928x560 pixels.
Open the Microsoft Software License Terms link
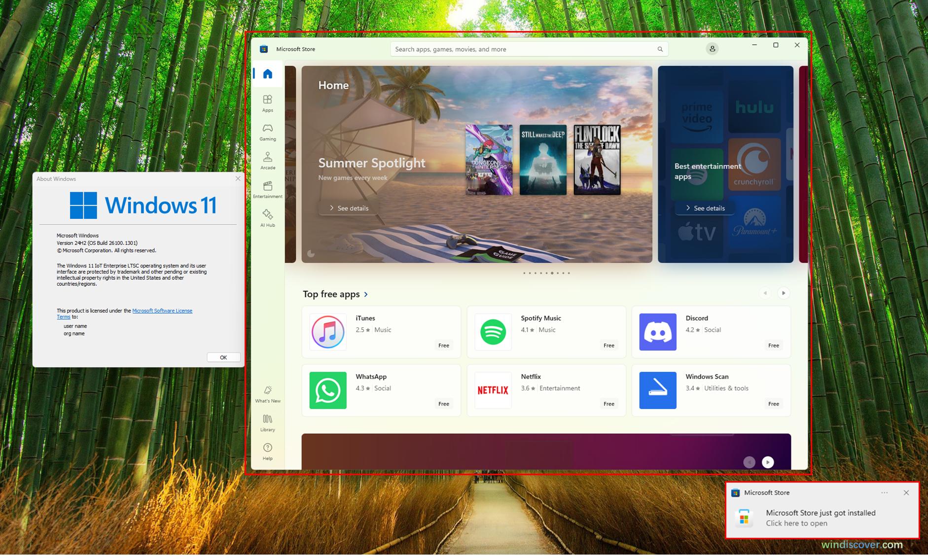[162, 311]
